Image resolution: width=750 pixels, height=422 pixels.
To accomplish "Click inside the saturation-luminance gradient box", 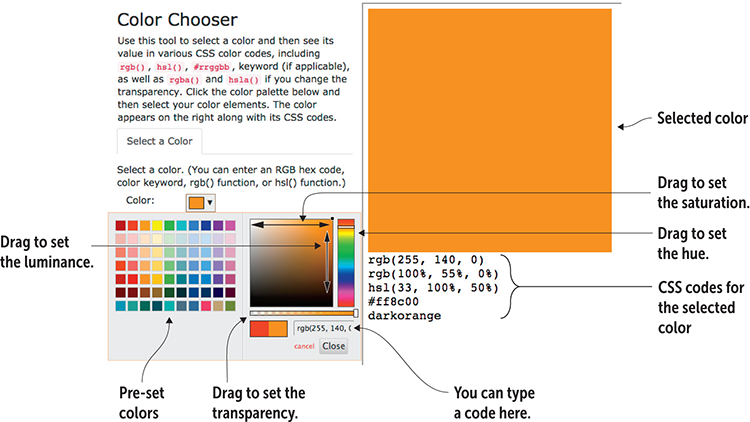I will 291,262.
